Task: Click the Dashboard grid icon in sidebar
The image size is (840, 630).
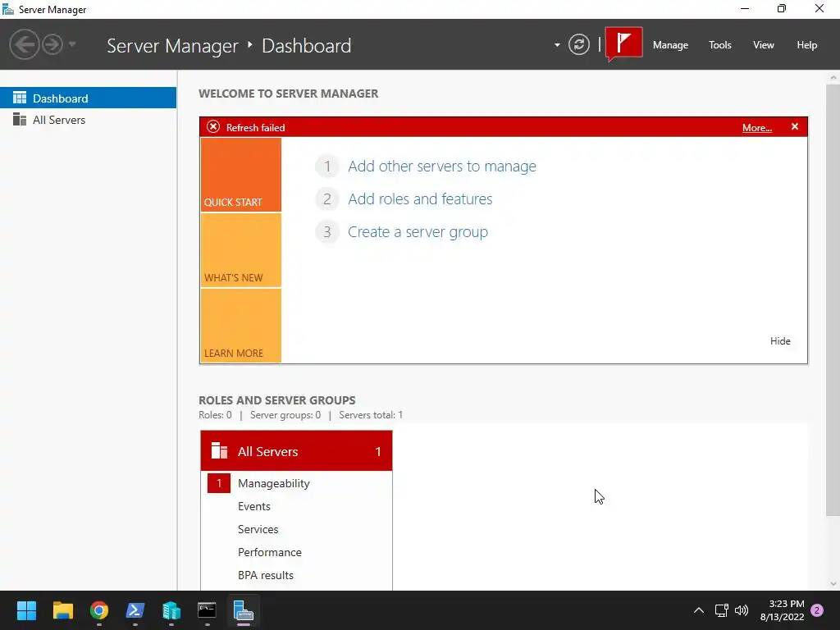Action: pyautogui.click(x=20, y=98)
